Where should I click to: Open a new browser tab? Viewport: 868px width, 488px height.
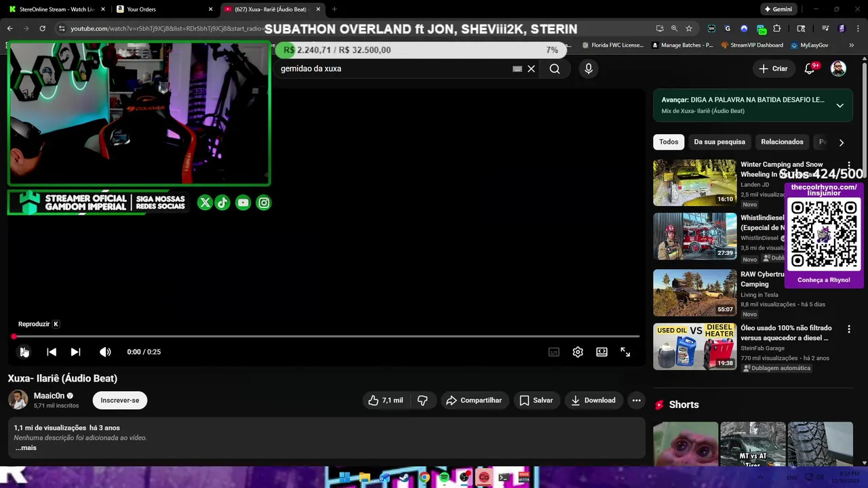pos(334,9)
